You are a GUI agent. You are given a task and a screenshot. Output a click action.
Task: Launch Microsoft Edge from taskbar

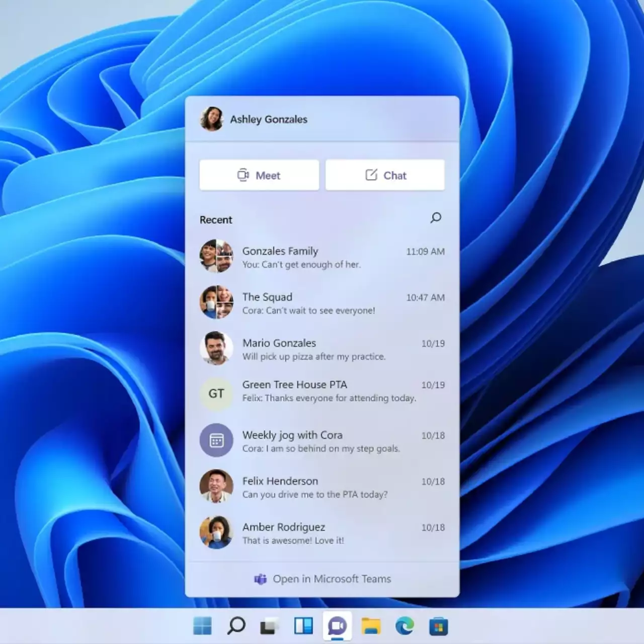405,626
